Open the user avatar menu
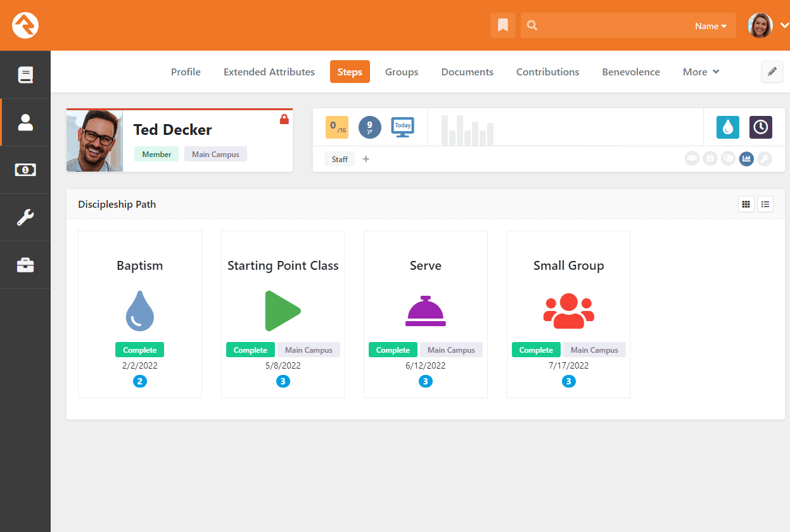 760,25
